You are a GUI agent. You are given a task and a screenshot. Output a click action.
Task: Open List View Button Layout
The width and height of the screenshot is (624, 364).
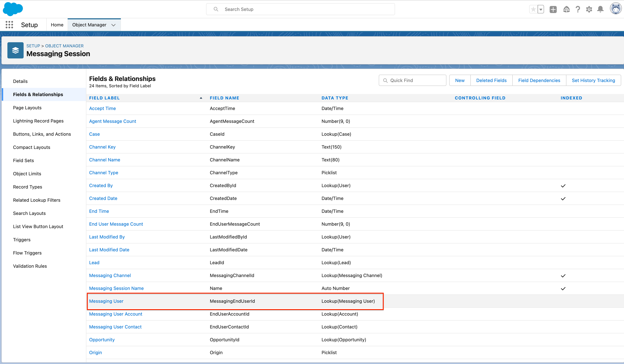point(38,226)
